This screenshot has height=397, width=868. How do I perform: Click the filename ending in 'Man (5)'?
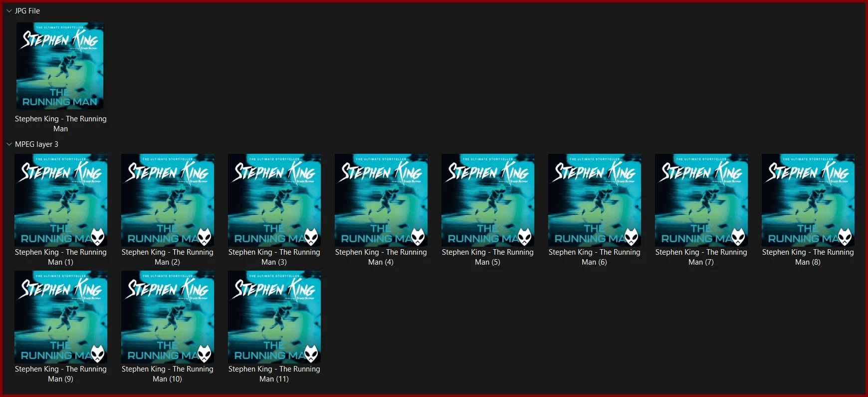click(488, 257)
